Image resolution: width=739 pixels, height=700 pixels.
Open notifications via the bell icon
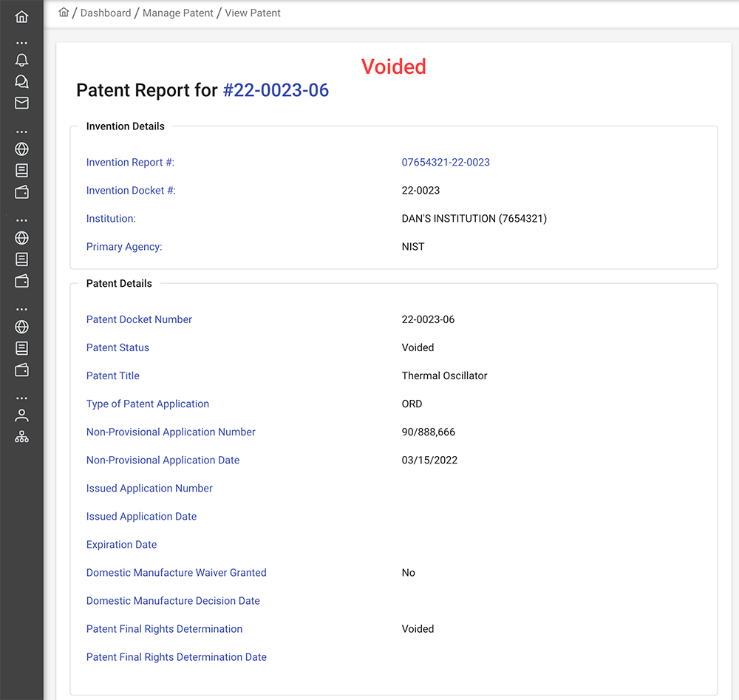[21, 60]
